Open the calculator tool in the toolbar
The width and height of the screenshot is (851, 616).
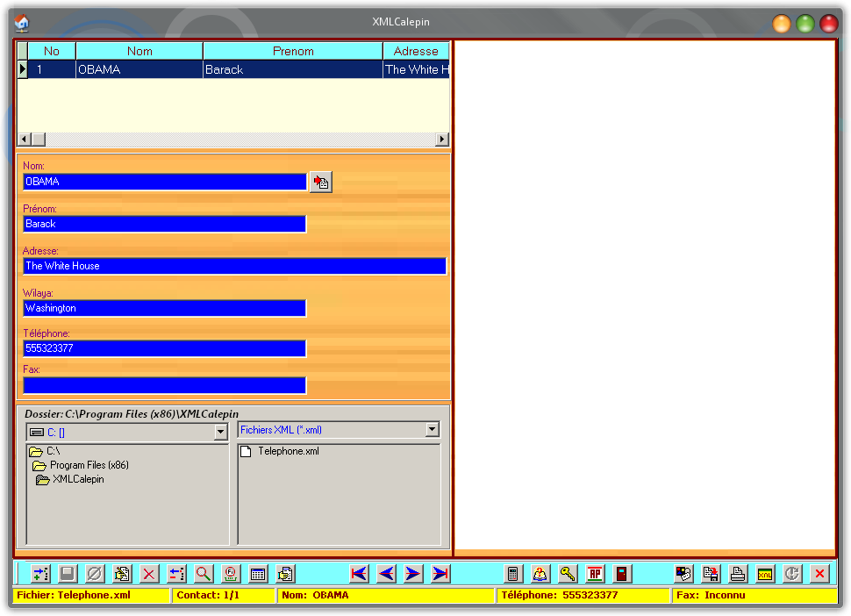click(514, 574)
